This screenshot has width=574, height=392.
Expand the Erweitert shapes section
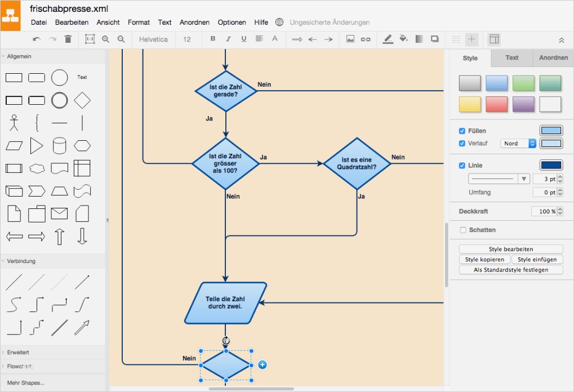18,353
